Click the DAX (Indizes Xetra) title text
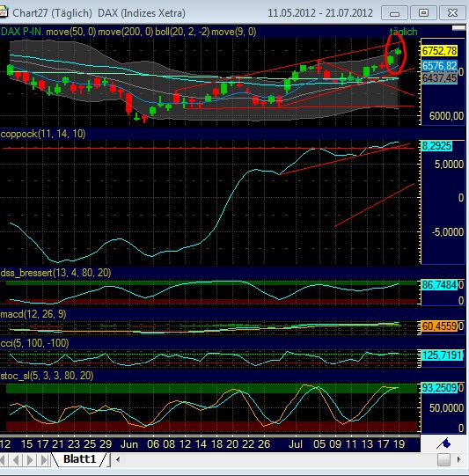Image resolution: width=469 pixels, height=476 pixels. (142, 13)
